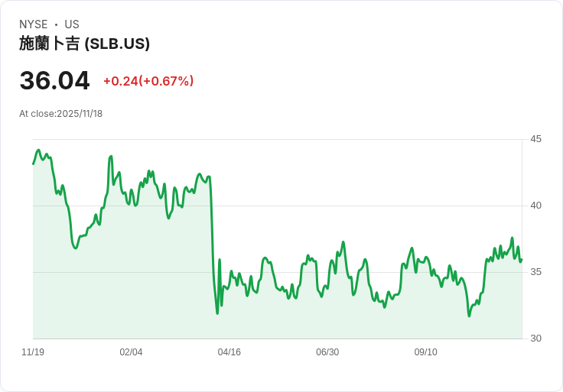This screenshot has width=563, height=392.
Task: Click the 40 y-axis price label
Action: pos(535,206)
